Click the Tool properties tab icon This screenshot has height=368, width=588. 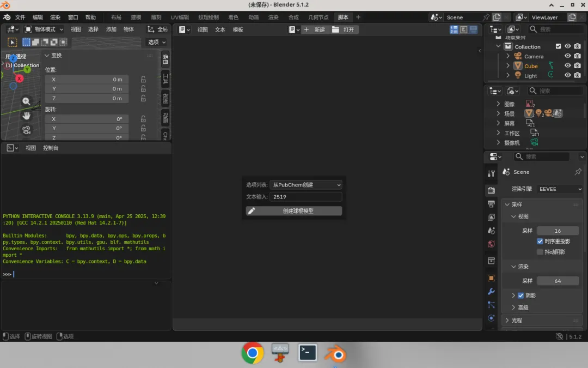click(x=491, y=173)
